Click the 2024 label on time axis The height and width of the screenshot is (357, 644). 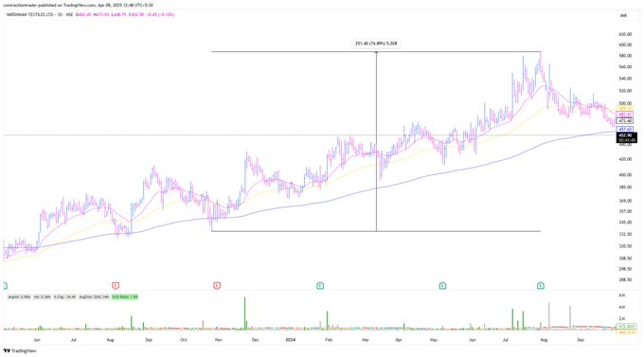291,340
